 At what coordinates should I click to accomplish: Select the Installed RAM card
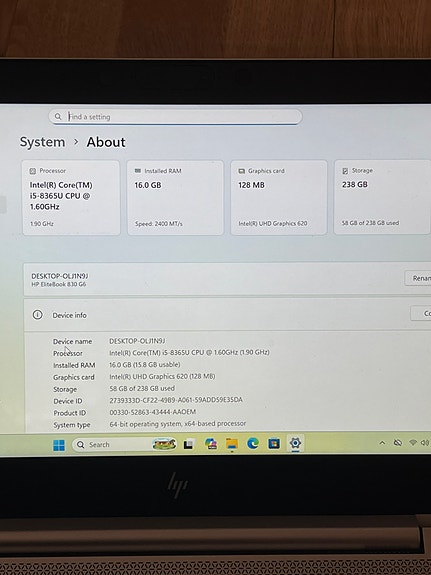(175, 197)
